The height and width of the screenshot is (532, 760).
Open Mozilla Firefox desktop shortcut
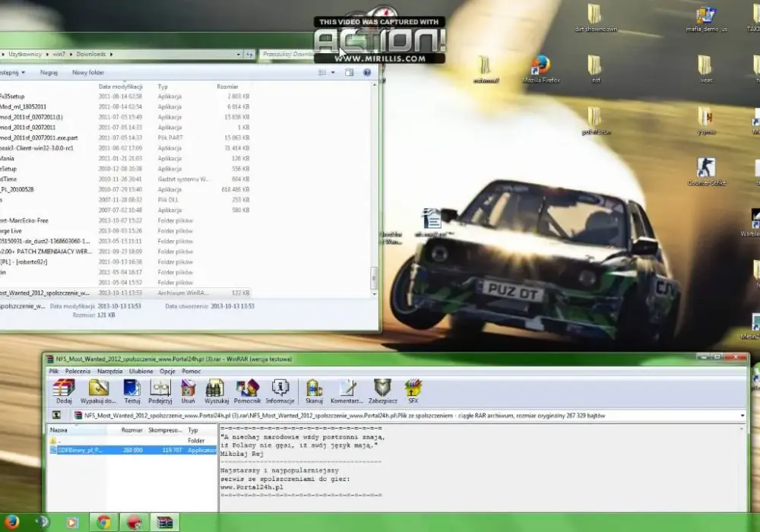pos(541,69)
